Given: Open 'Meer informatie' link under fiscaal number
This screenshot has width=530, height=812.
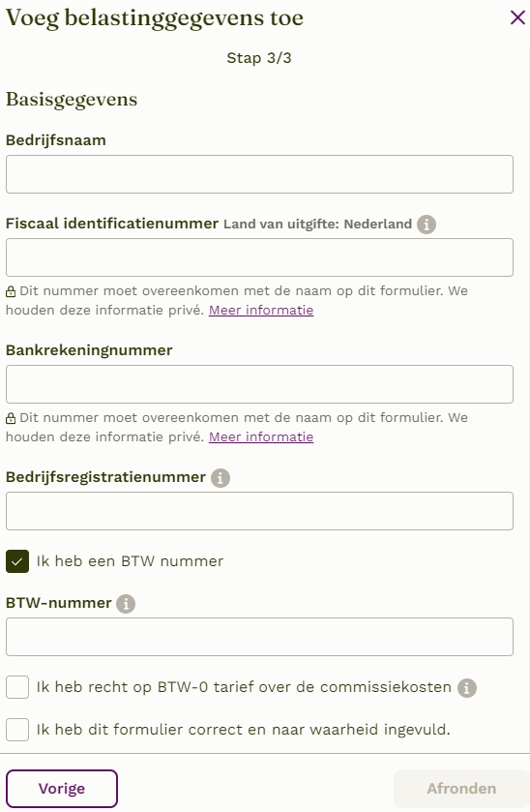Looking at the screenshot, I should pyautogui.click(x=261, y=311).
